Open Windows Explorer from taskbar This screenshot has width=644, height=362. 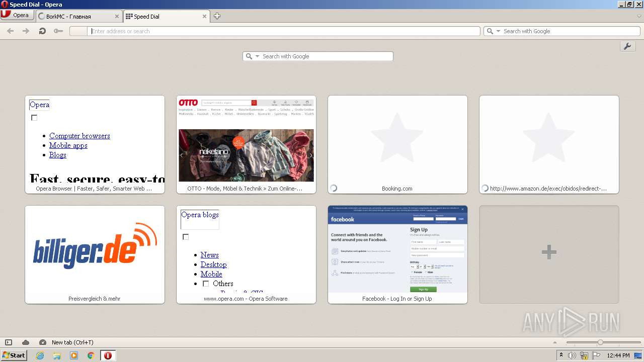click(x=57, y=355)
